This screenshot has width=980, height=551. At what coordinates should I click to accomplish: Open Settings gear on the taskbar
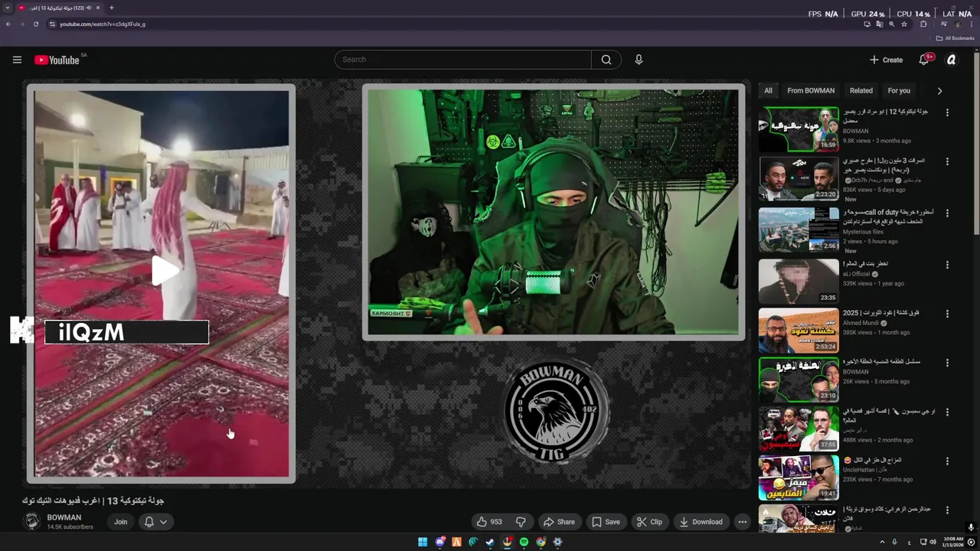557,542
